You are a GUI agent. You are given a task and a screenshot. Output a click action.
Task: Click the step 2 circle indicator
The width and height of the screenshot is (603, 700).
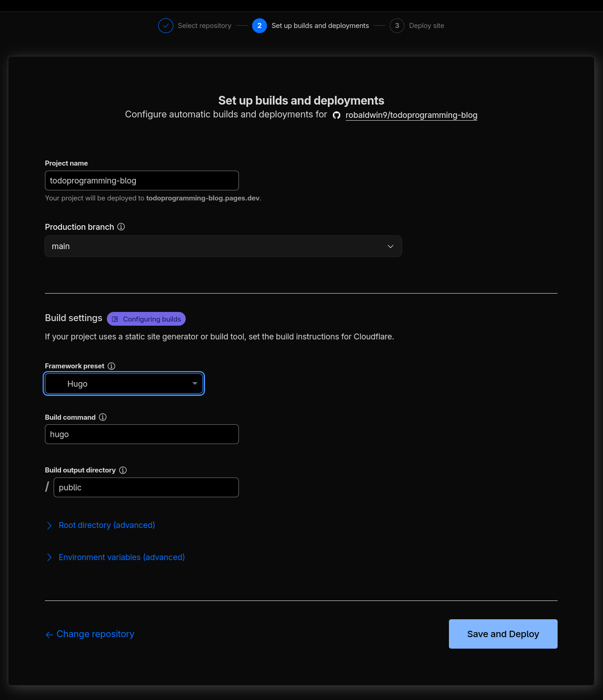tap(260, 26)
